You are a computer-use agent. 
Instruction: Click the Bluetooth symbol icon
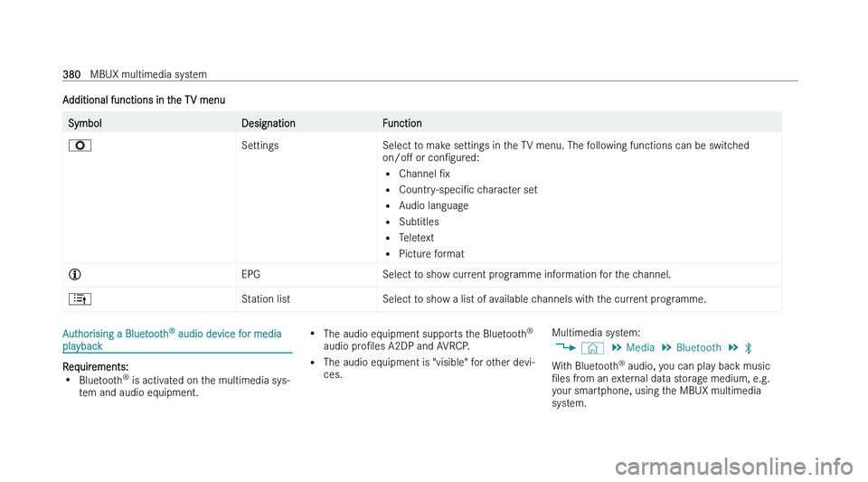click(749, 348)
